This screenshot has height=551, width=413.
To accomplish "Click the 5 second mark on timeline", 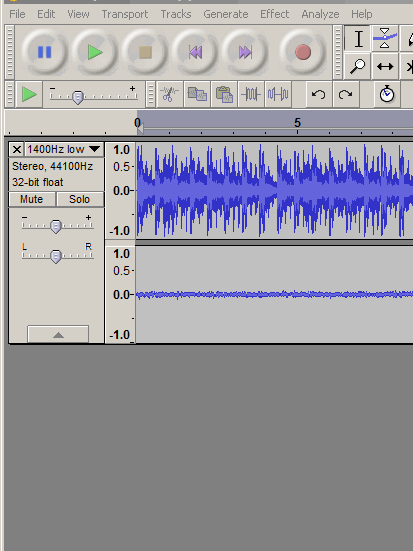I will 297,123.
